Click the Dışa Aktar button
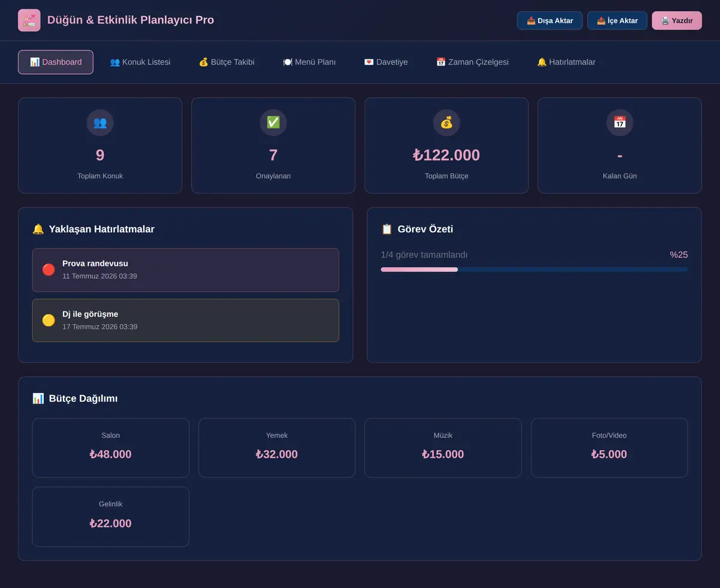This screenshot has width=720, height=588. tap(550, 20)
